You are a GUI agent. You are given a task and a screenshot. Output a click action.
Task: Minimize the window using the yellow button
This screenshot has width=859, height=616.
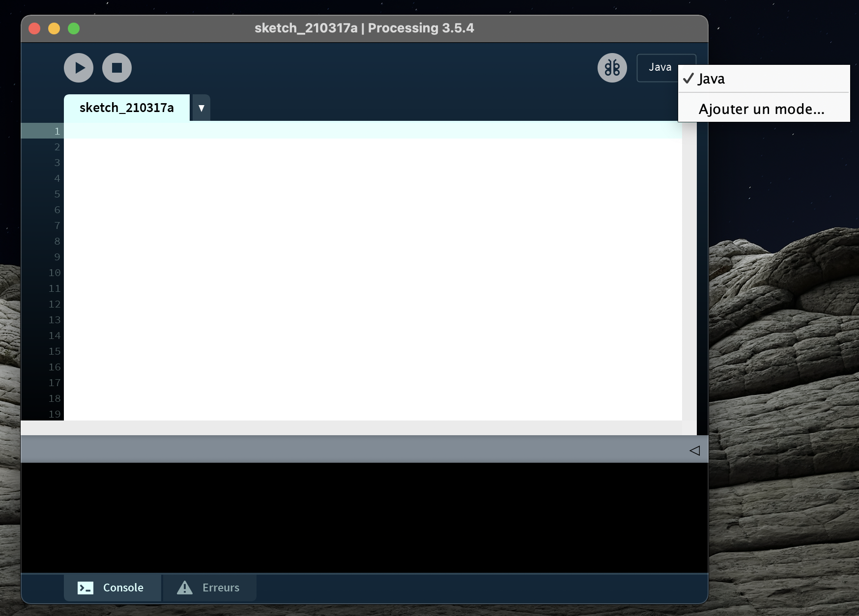[54, 28]
